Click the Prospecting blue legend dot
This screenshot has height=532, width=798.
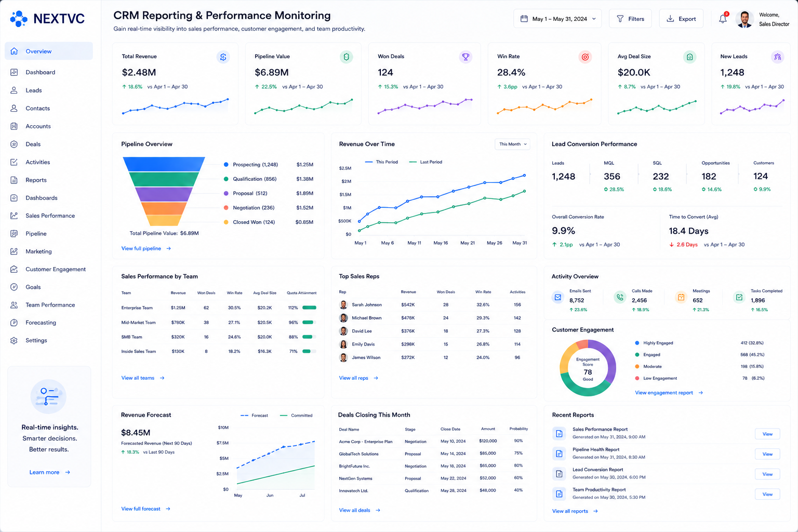coord(226,165)
